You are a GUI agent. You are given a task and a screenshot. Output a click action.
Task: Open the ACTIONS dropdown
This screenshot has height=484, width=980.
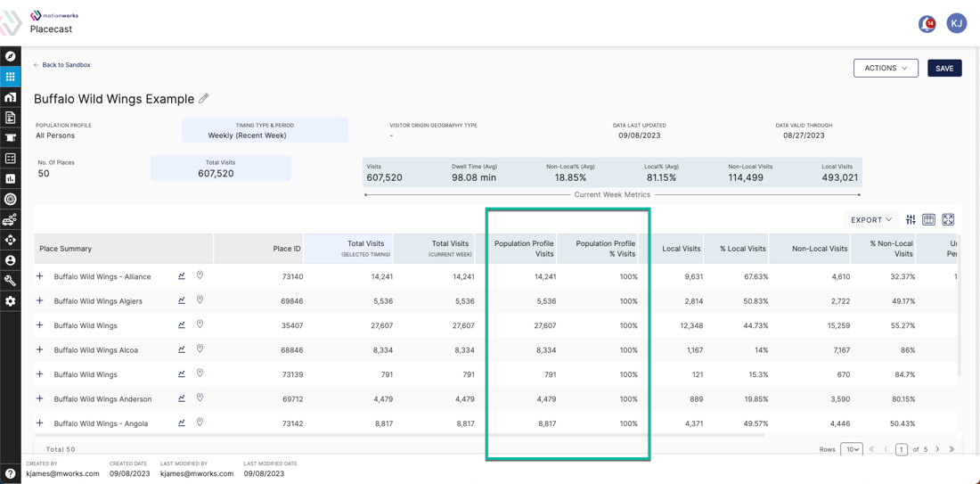coord(886,68)
